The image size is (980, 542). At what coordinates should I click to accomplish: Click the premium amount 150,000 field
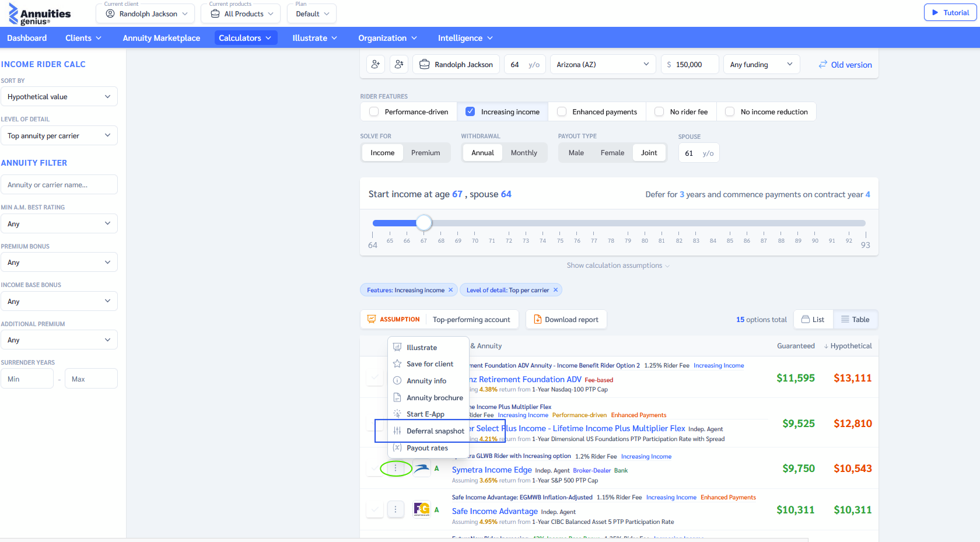click(690, 64)
